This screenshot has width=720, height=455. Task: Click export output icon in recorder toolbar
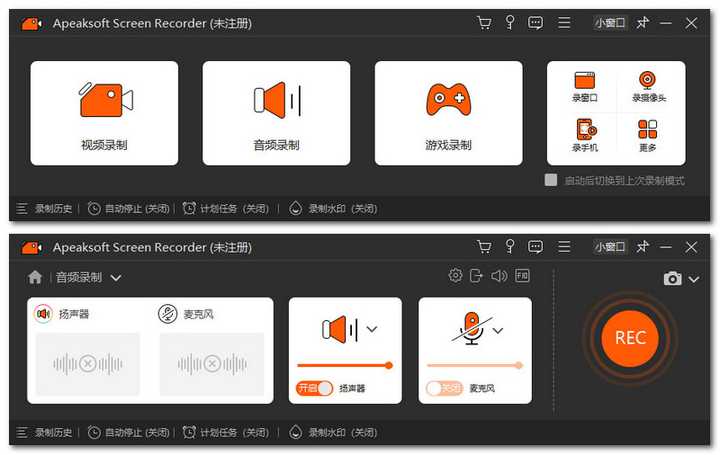pyautogui.click(x=477, y=275)
